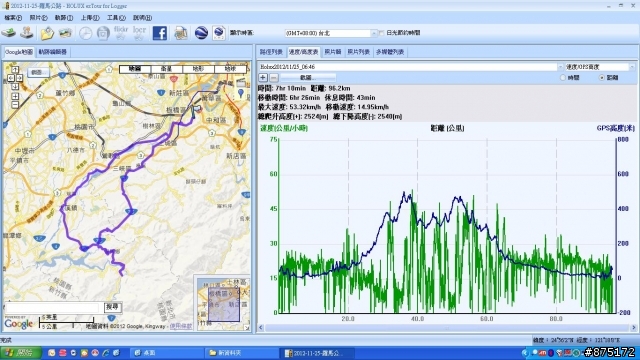Click the Internet Explorer quick launch icon
Image resolution: width=640 pixels, height=360 pixels.
[x=105, y=353]
